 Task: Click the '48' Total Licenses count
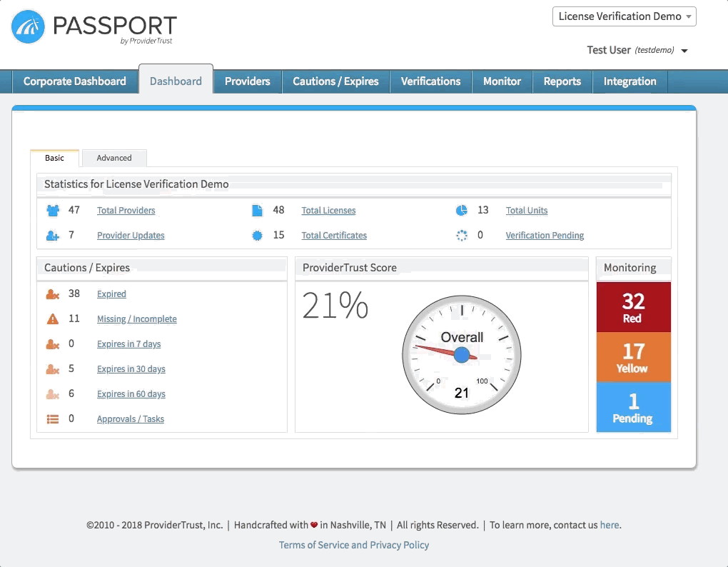coord(278,210)
